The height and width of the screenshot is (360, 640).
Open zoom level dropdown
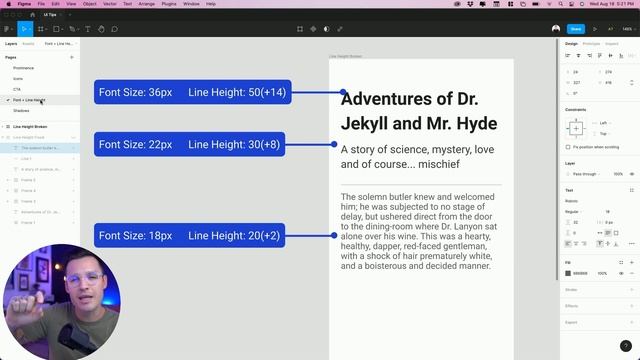(x=628, y=29)
